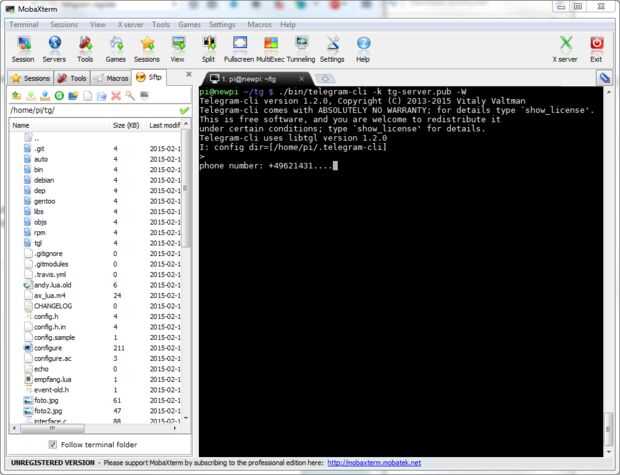Screen dimensions: 620x475
Task: Switch to the Tools sidebar tab
Action: point(72,78)
